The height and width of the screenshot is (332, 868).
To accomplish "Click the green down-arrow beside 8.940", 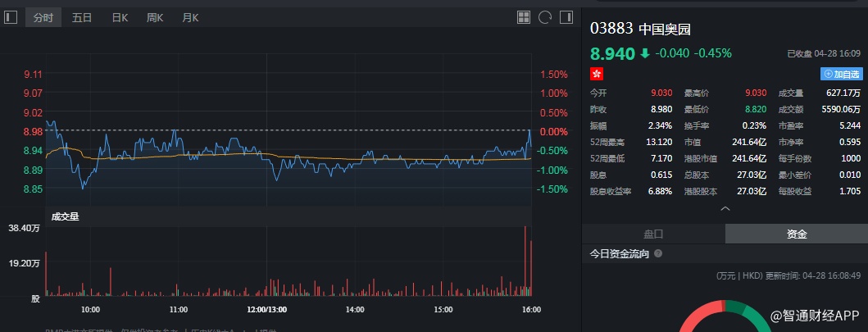I will (x=644, y=53).
